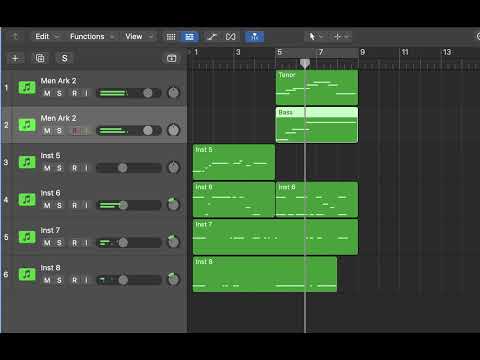
Task: Click the Inst 5 track instrument icon
Action: click(x=27, y=162)
